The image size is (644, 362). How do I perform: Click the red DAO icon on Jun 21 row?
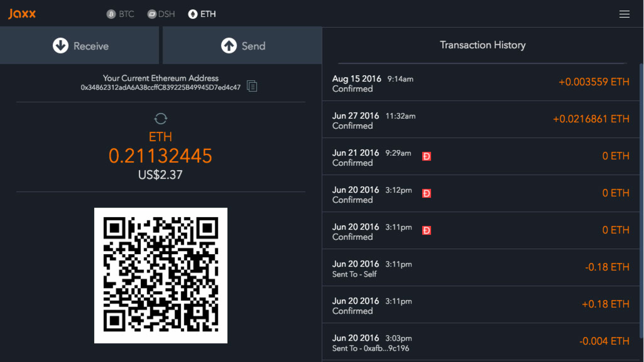click(x=427, y=156)
